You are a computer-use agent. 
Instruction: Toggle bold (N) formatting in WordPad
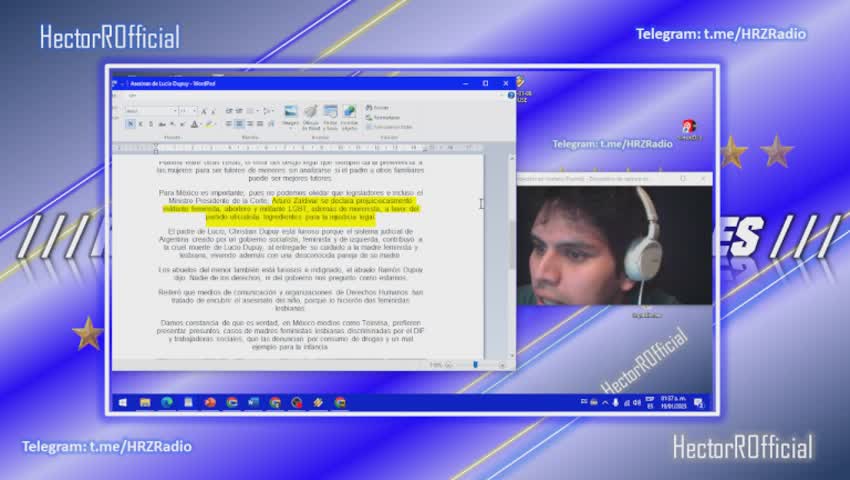[x=131, y=124]
